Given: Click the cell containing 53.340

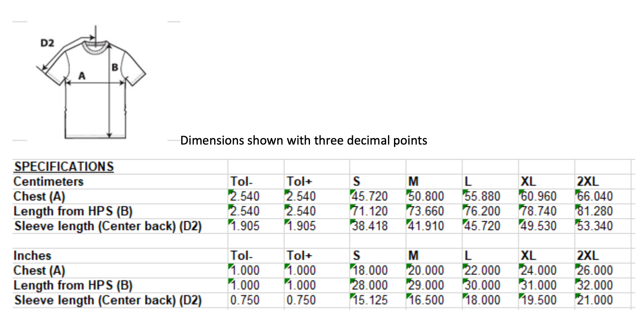Looking at the screenshot, I should 595,226.
